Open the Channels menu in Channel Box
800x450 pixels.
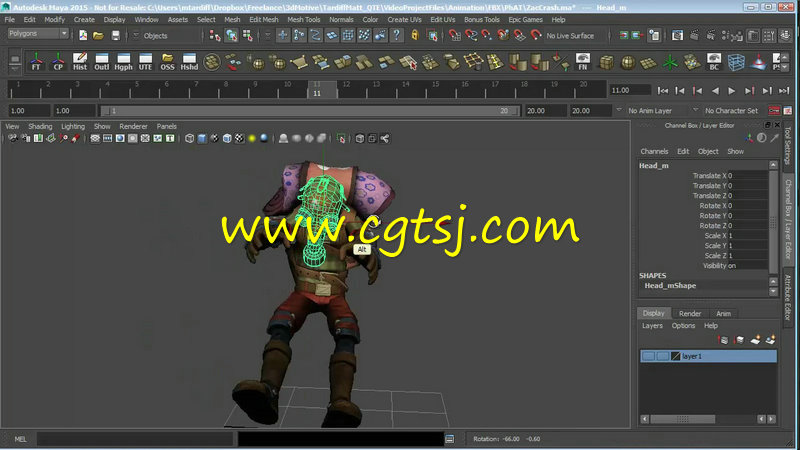654,151
